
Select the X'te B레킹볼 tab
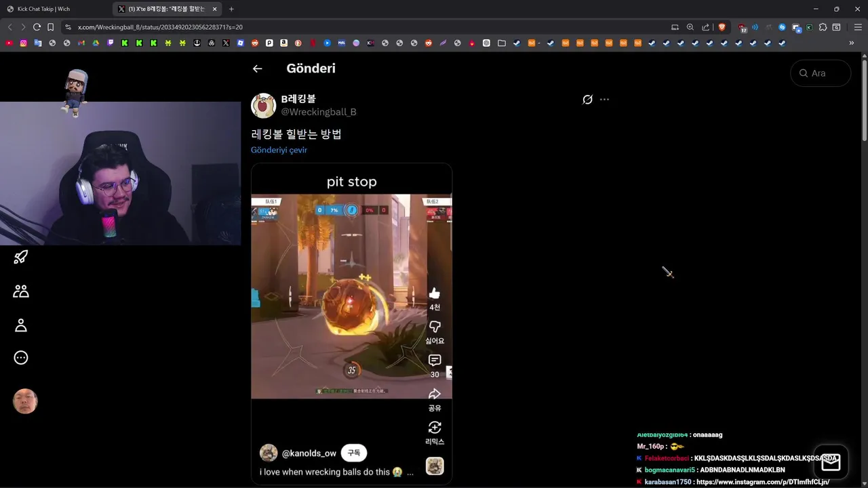click(x=166, y=9)
